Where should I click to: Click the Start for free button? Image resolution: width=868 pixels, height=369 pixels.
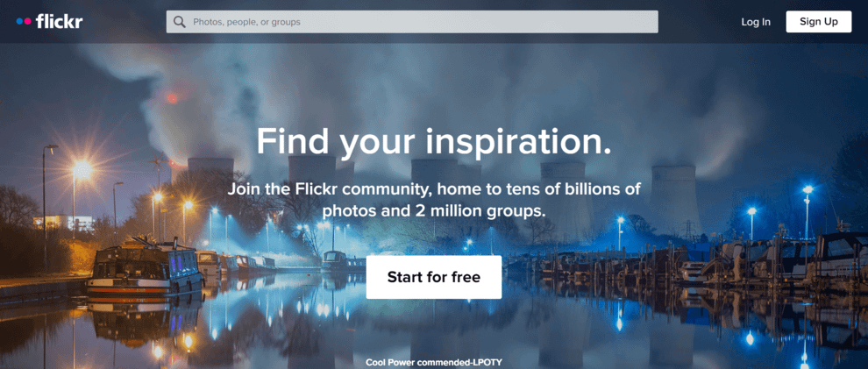[x=433, y=277]
